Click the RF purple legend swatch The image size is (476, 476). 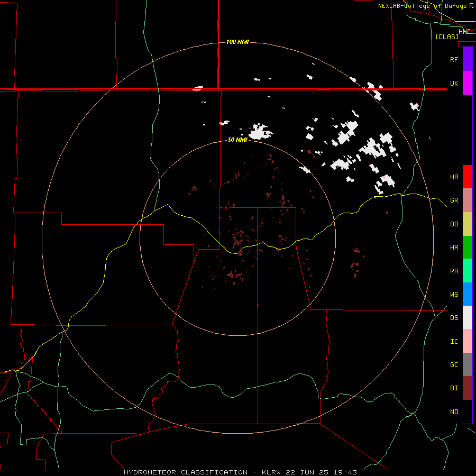[467, 59]
